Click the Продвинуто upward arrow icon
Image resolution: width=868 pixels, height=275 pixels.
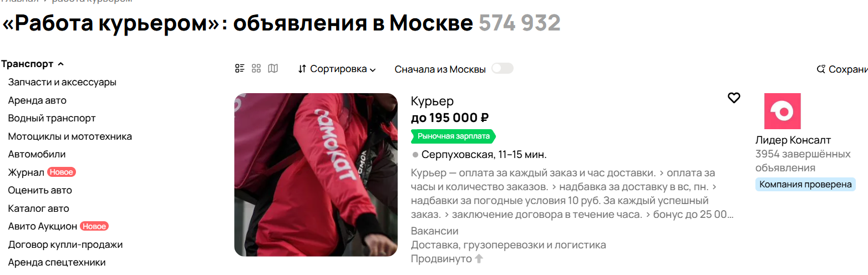479,259
